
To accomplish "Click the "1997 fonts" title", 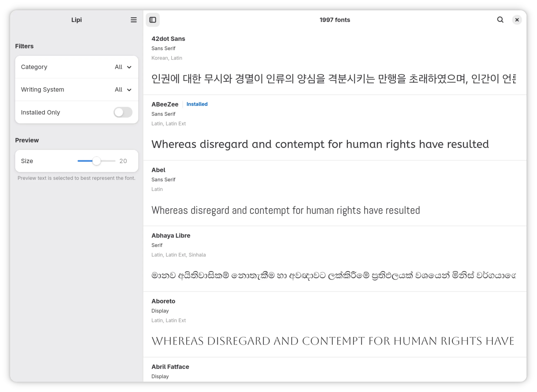I will (335, 20).
